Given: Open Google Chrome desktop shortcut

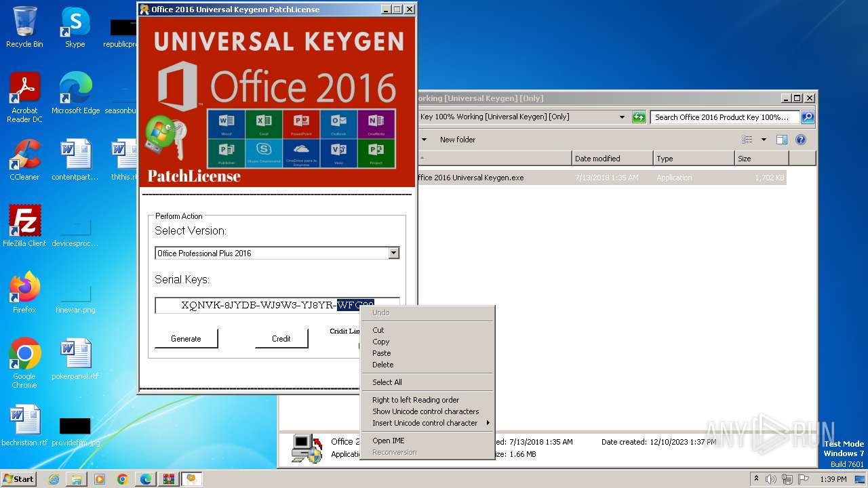Looking at the screenshot, I should click(24, 363).
